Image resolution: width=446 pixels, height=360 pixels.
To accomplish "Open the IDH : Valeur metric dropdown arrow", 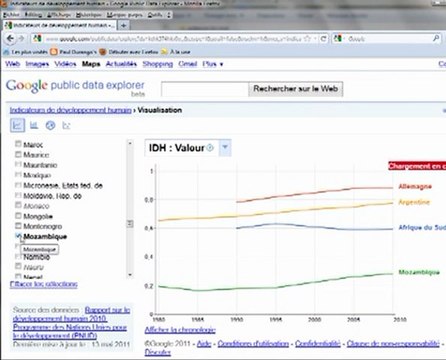I will pos(225,147).
